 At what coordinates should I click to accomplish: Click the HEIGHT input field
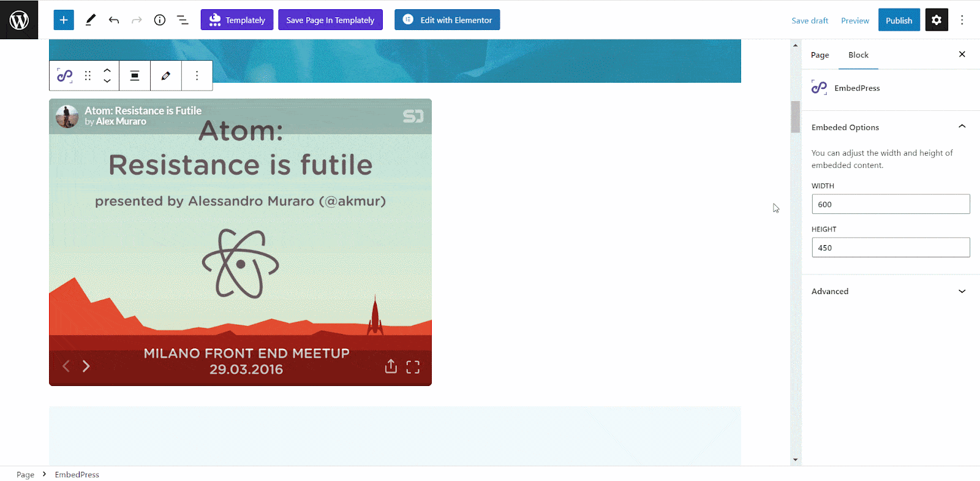click(891, 248)
